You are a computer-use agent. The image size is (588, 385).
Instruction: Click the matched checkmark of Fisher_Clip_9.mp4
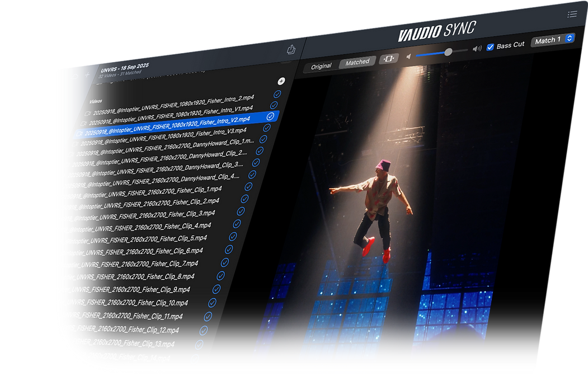217,289
